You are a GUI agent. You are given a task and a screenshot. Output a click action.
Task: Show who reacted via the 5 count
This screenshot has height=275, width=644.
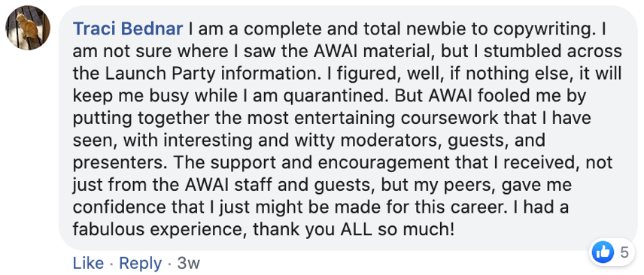[x=624, y=252]
